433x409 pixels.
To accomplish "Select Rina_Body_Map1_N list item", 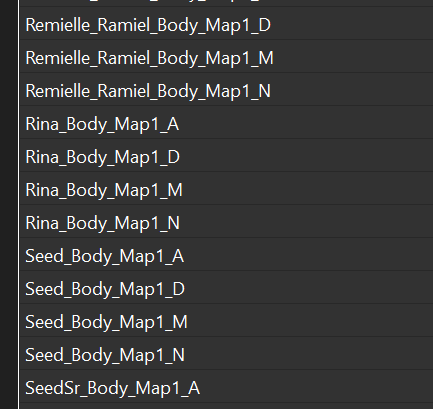I will click(227, 221).
